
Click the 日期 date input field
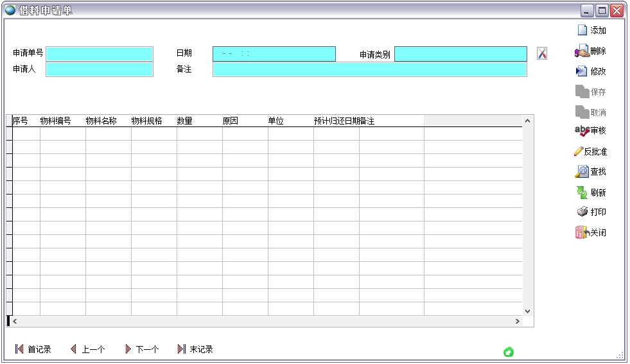pyautogui.click(x=274, y=54)
